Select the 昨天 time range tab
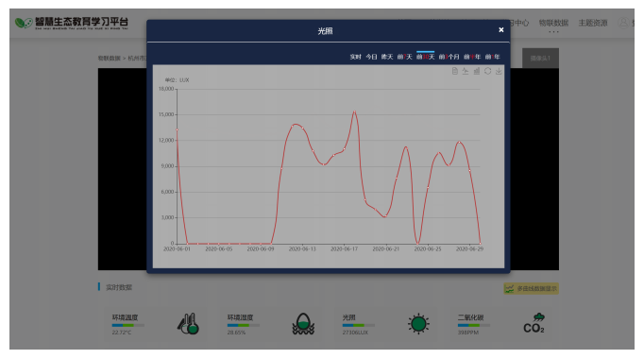The height and width of the screenshot is (359, 644). (x=387, y=57)
